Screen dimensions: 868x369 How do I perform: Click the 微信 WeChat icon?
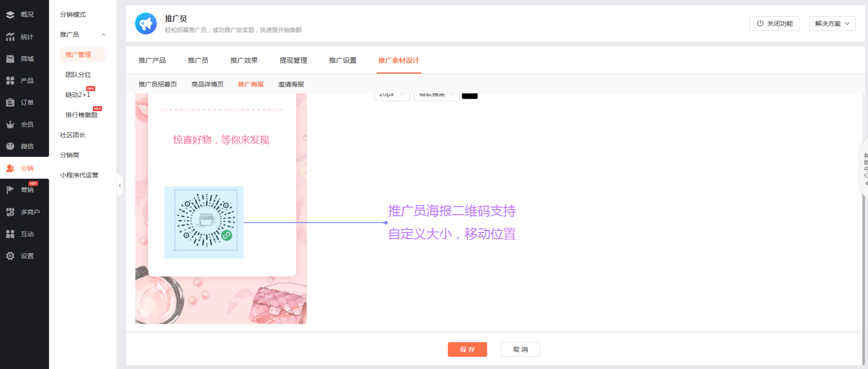coord(10,146)
